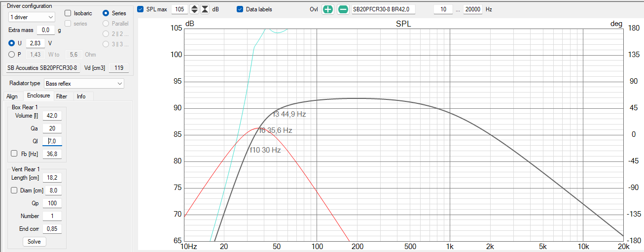Viewport: 644px width, 252px height.
Task: Select the U voltage radio button
Action: (x=12, y=43)
